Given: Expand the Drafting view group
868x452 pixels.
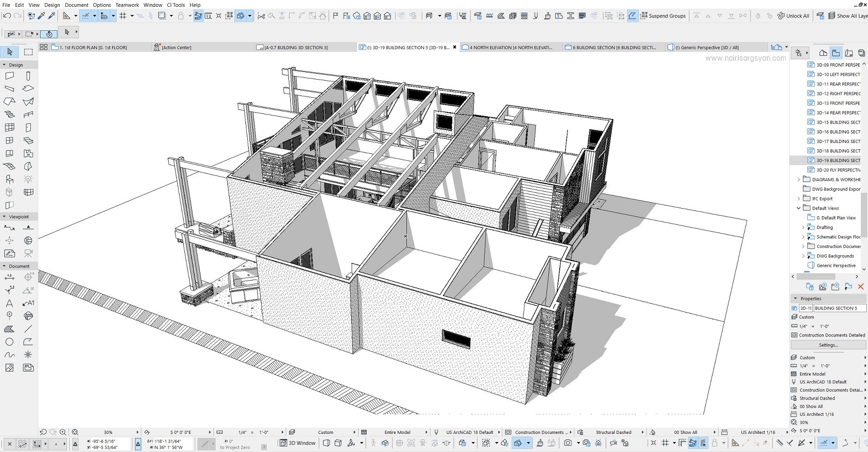Looking at the screenshot, I should tap(803, 228).
